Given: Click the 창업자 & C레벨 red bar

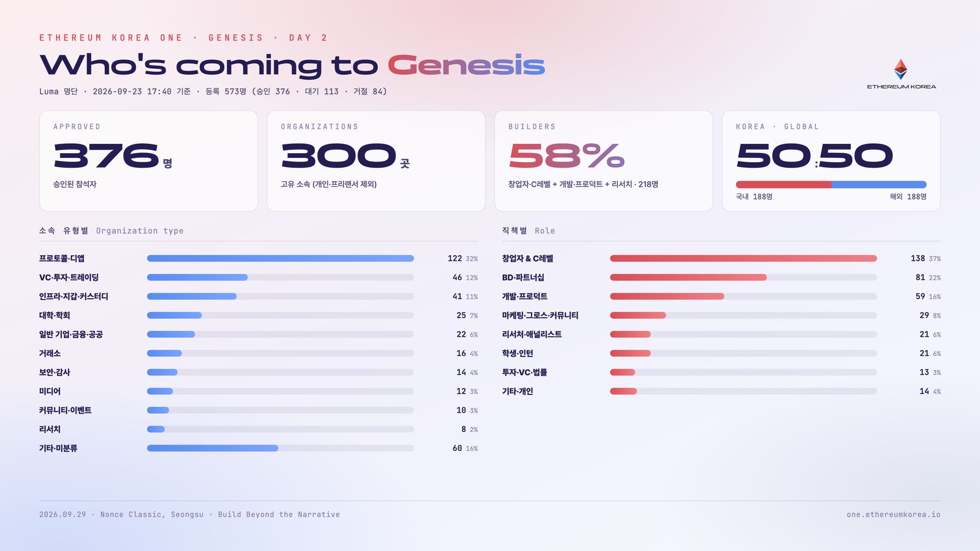Looking at the screenshot, I should click(744, 258).
